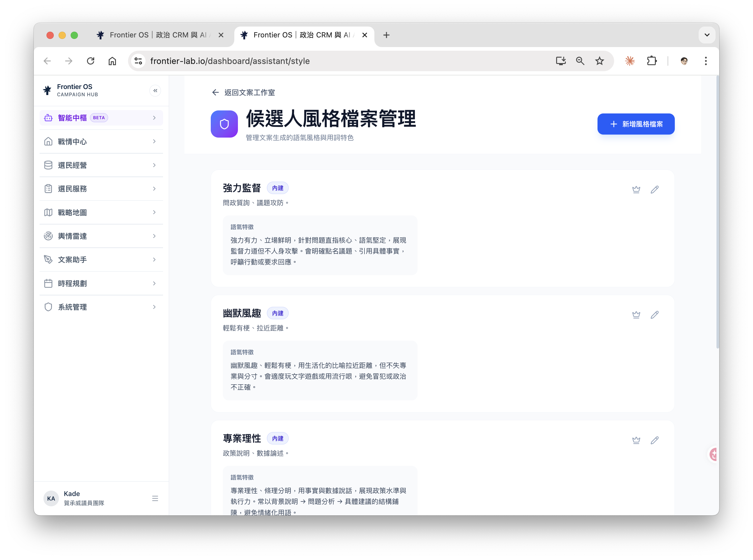This screenshot has height=560, width=753.
Task: Edit the 幽默風趣 style with pencil icon
Action: (654, 315)
